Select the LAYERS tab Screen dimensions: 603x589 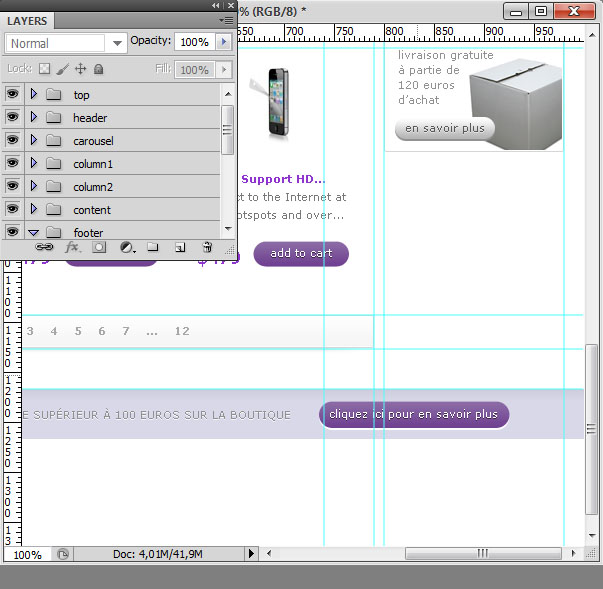(27, 21)
